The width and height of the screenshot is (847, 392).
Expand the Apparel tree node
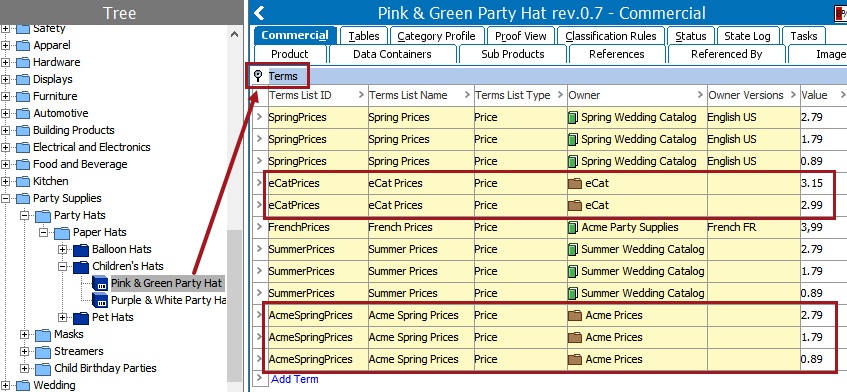pyautogui.click(x=6, y=46)
